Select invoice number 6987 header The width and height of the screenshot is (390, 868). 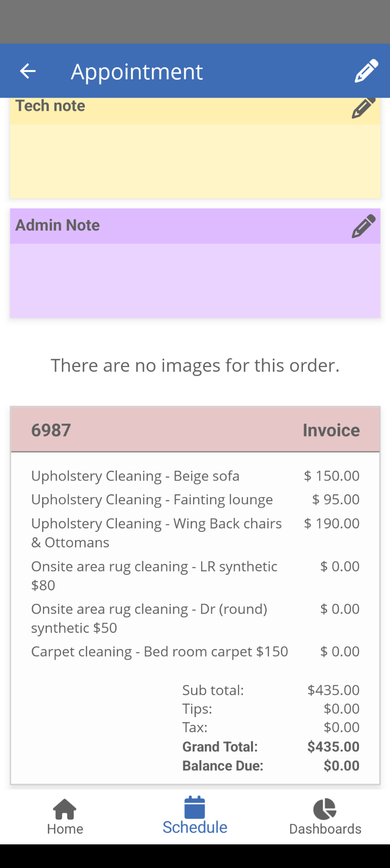point(51,430)
